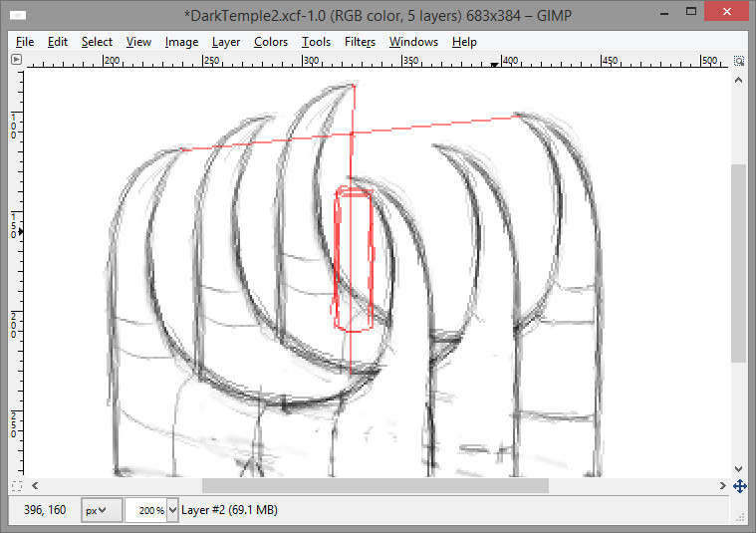Screen dimensions: 756x533
Task: Click the navigation cross icon at bottom right
Action: click(x=740, y=486)
